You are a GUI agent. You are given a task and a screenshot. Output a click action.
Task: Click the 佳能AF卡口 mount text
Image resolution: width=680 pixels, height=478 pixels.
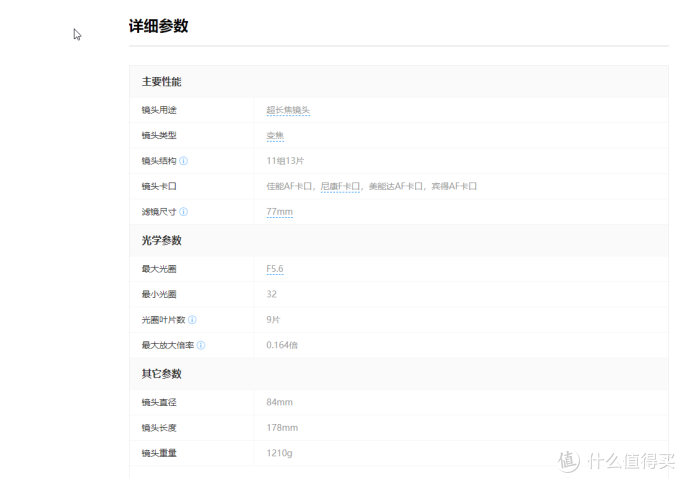point(290,186)
